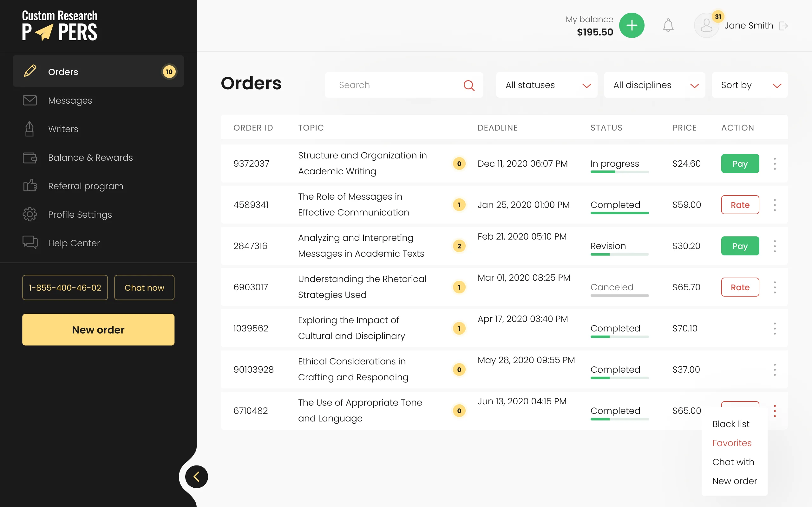The height and width of the screenshot is (507, 812).
Task: Click message count badge on order 2847316
Action: tap(459, 246)
